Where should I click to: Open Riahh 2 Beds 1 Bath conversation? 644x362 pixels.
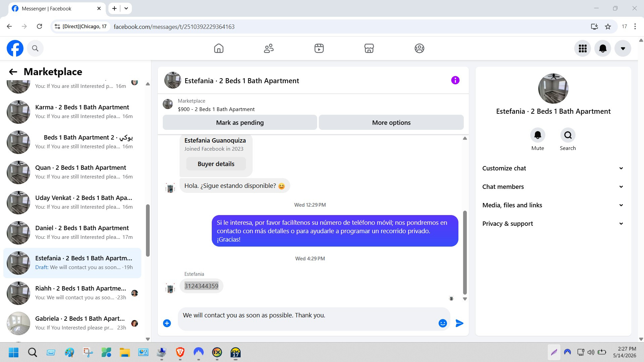click(72, 293)
